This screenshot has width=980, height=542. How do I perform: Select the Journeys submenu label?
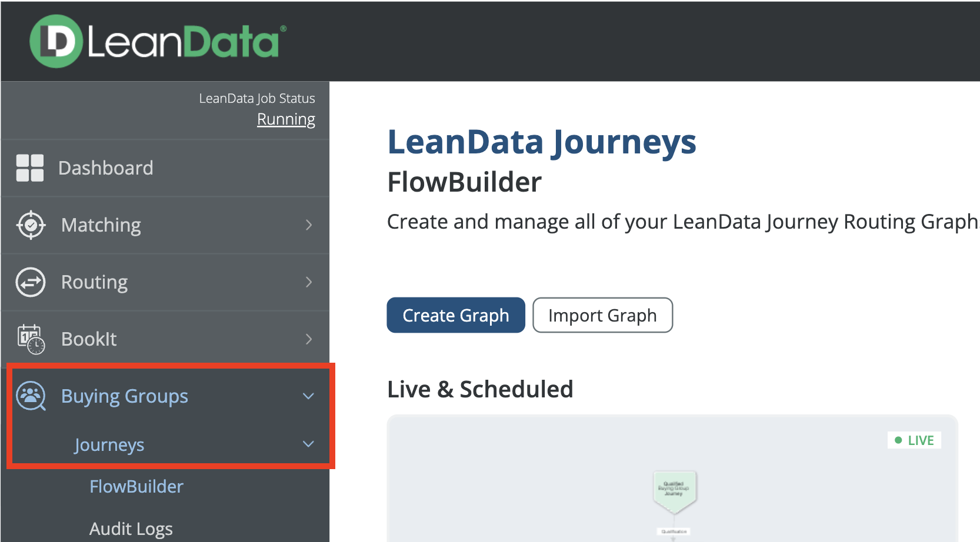(x=109, y=445)
